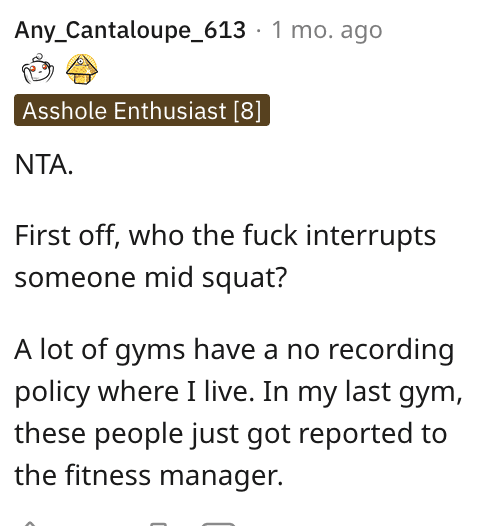This screenshot has height=526, width=486.
Task: Click the line 'the fitness manager.'
Action: pyautogui.click(x=149, y=476)
